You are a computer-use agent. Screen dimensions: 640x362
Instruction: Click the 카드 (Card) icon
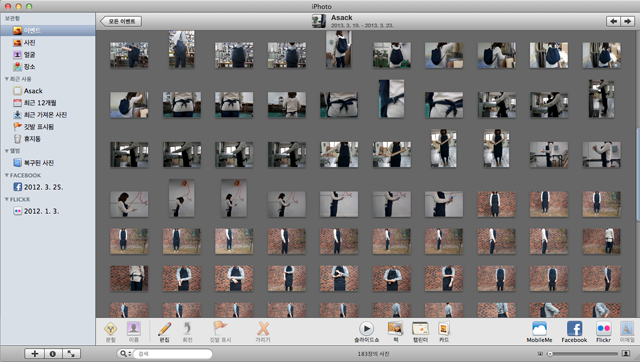coord(444,329)
